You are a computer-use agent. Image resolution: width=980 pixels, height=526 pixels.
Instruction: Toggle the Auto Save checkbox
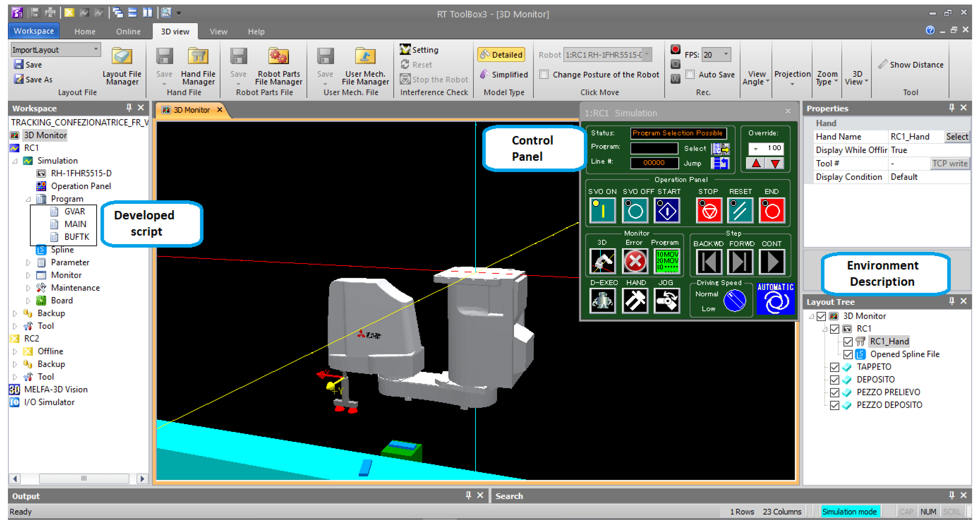pyautogui.click(x=690, y=75)
